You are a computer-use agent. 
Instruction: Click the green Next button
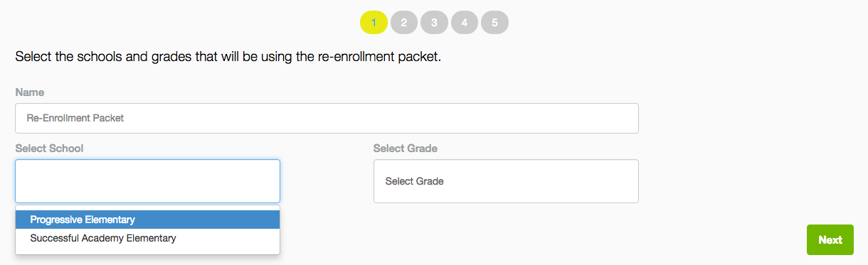point(830,240)
